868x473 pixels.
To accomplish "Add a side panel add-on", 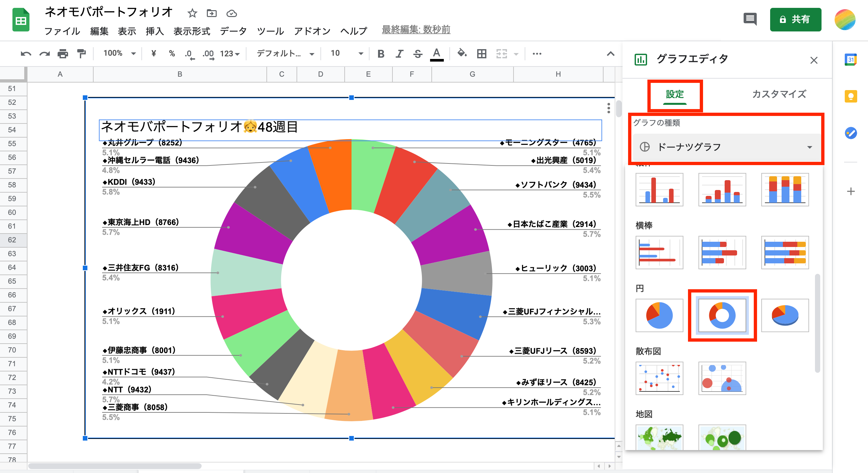I will click(x=850, y=192).
